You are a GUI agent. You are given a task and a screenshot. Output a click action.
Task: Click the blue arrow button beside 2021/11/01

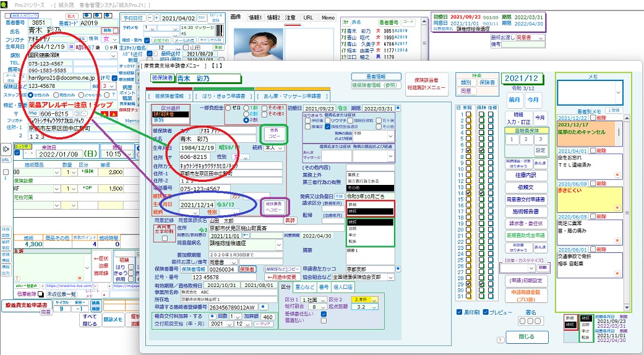point(246,236)
